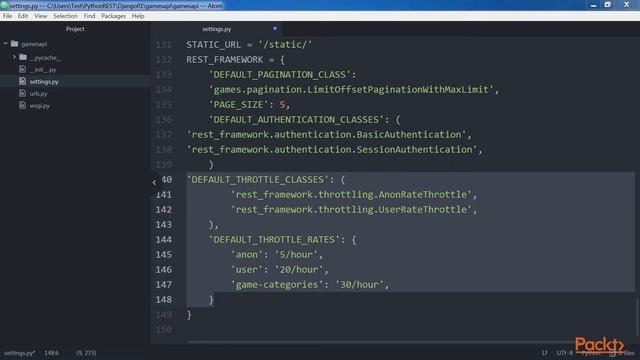Click the vertical scrollbar in the editor
This screenshot has height=360, width=640.
point(637,316)
